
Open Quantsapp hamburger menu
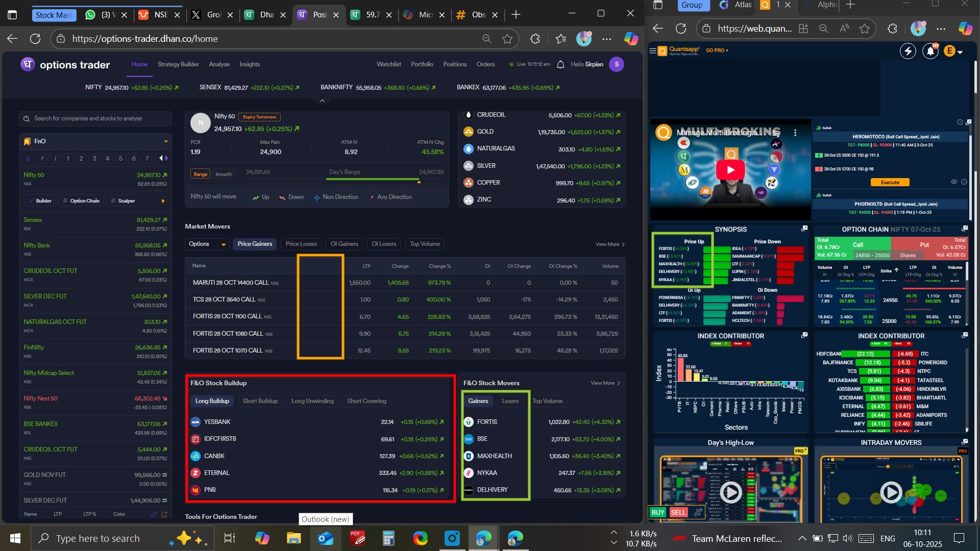pyautogui.click(x=652, y=51)
